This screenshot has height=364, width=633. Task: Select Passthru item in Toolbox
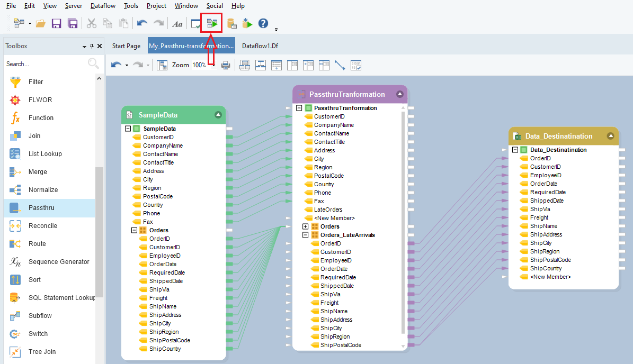coord(41,208)
